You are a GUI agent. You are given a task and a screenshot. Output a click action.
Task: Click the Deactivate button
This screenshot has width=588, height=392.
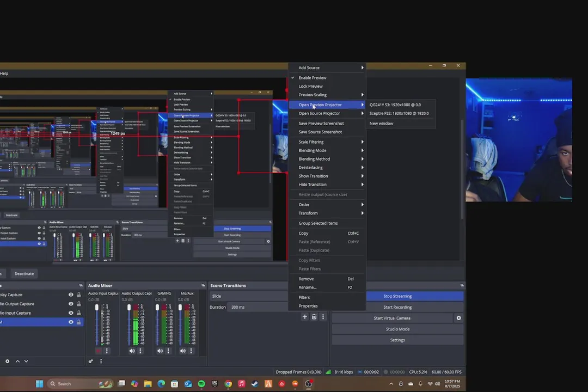pos(24,274)
